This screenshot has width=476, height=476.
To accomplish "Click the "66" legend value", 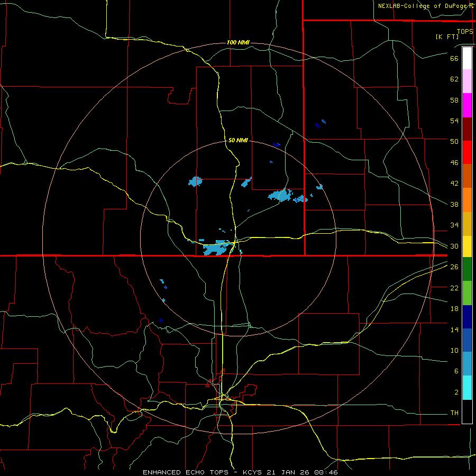I will [x=454, y=58].
